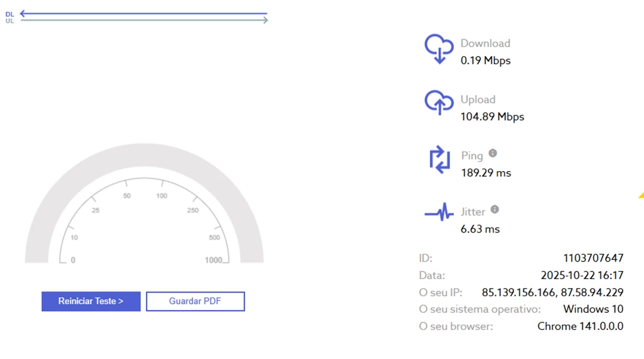The width and height of the screenshot is (644, 359).
Task: Click the 104.89 Mbps upload result
Action: click(492, 117)
